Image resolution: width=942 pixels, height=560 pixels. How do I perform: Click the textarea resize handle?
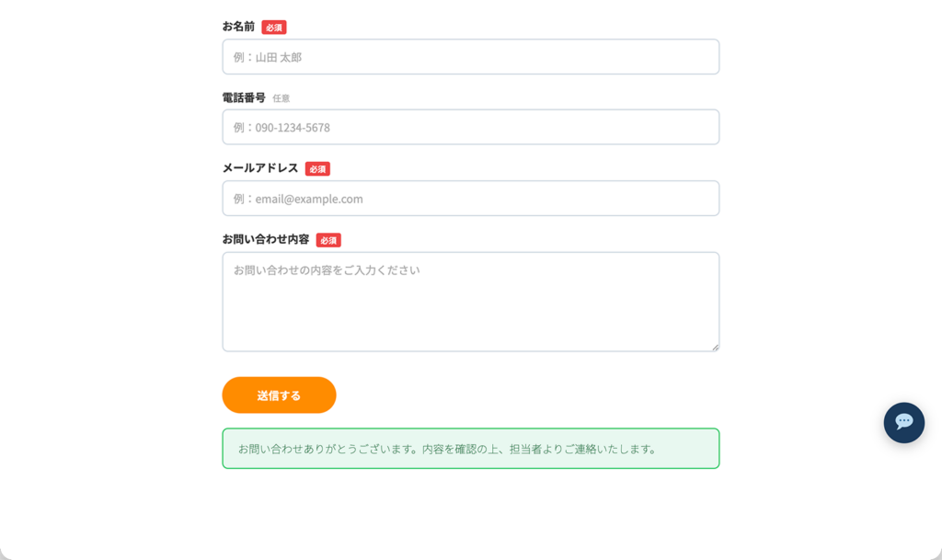(715, 346)
